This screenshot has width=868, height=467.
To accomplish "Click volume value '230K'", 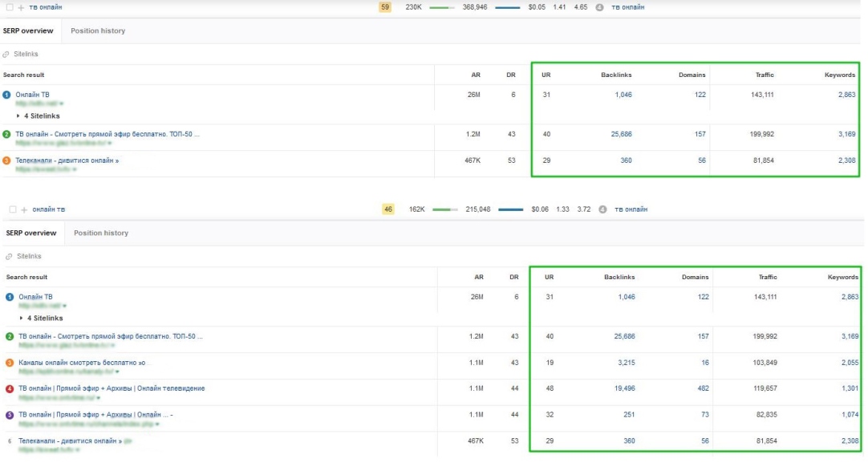I will (x=413, y=7).
